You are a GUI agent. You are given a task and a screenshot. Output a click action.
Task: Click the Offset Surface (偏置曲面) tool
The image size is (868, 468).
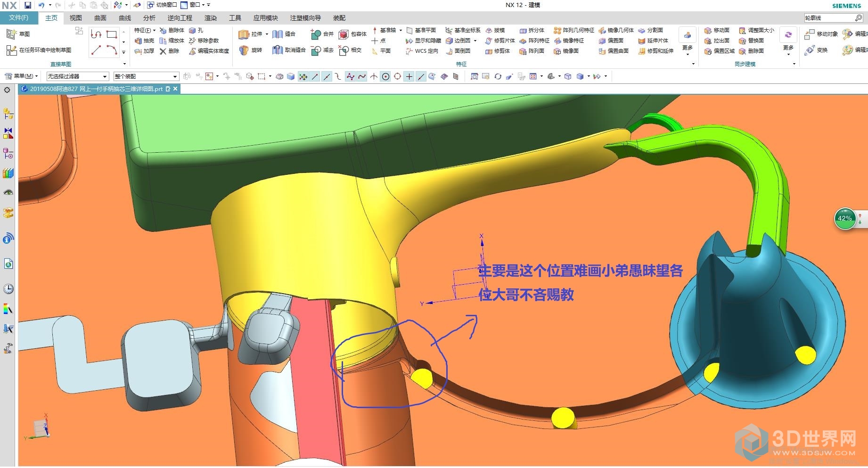(614, 51)
